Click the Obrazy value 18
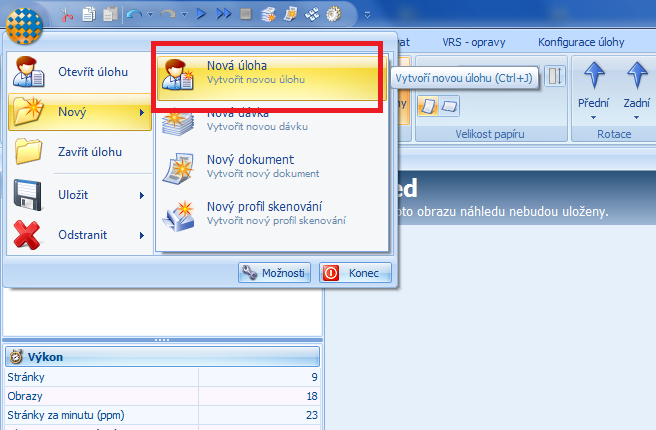 (x=312, y=396)
